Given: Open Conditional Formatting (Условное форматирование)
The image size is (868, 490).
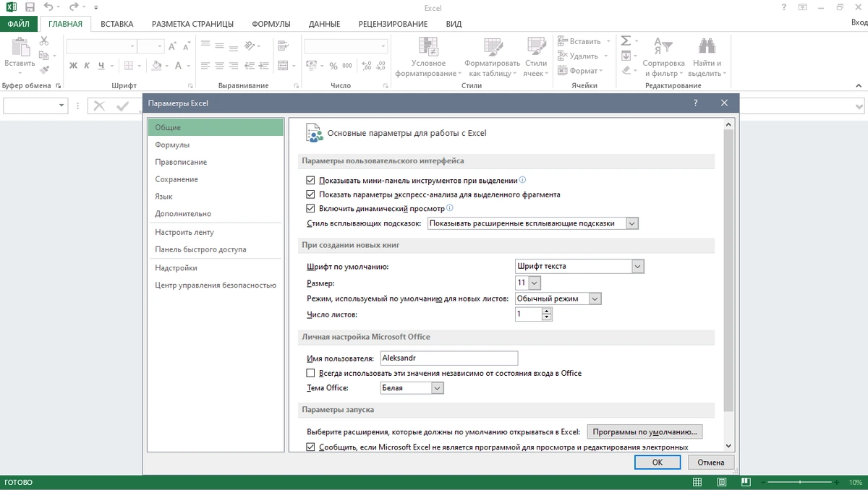Looking at the screenshot, I should (429, 57).
